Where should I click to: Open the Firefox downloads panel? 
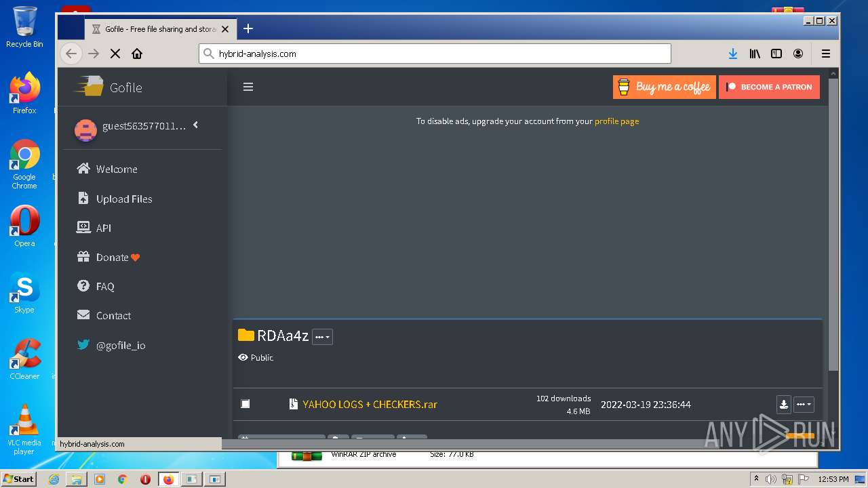point(732,54)
